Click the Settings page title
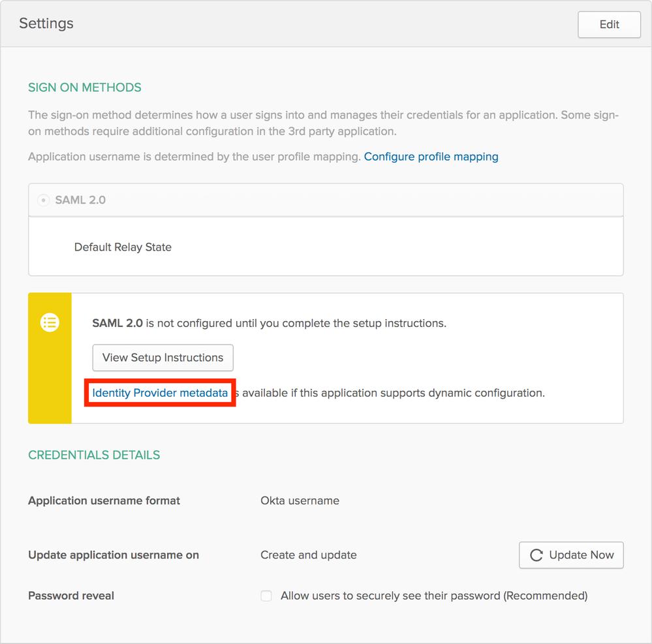Image resolution: width=652 pixels, height=644 pixels. [x=46, y=23]
